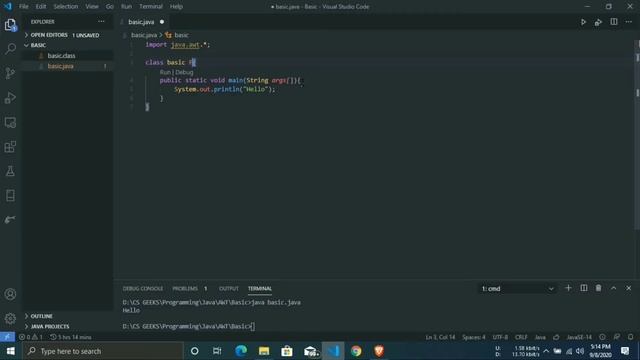Open the Remote Explorer view
The image size is (640, 360).
click(x=10, y=122)
